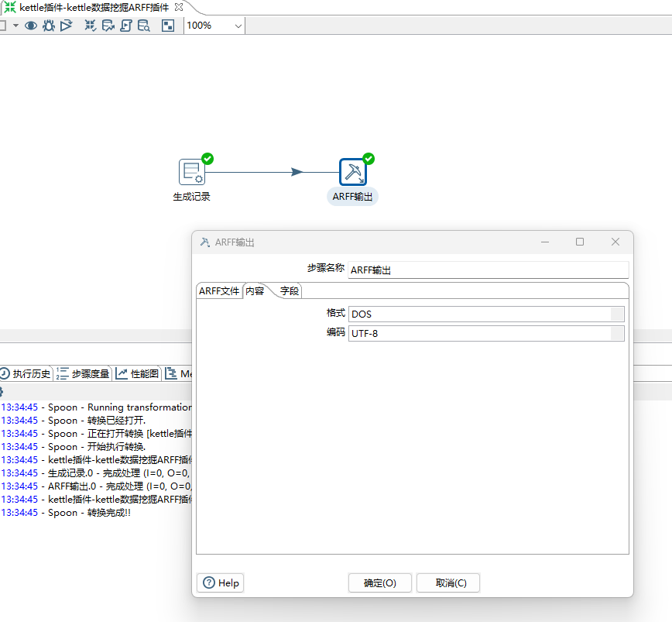
Task: Click the log line 'Spoon - 转换完成!!'
Action: pos(89,513)
